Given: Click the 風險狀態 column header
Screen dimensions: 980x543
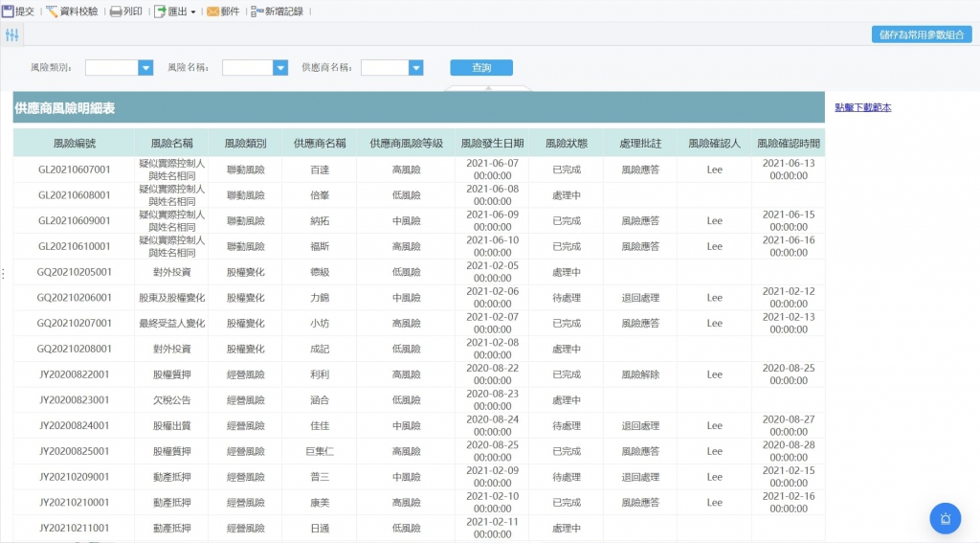Looking at the screenshot, I should coord(567,144).
